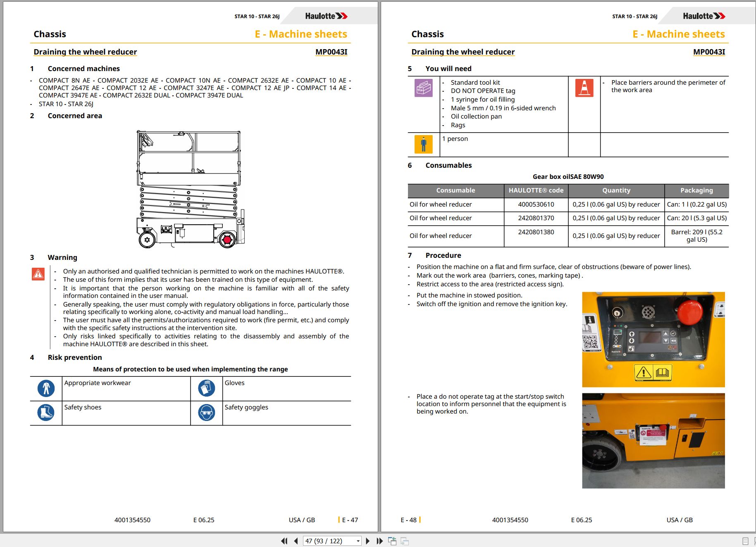Click the HAULOTTE code 4000530610 cell
This screenshot has width=756, height=547.
point(536,205)
